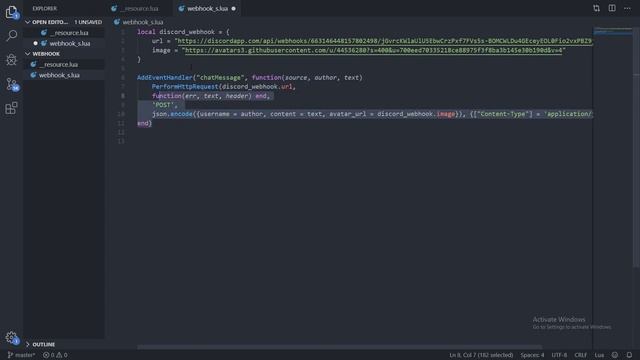Open the Search view icon
The width and height of the screenshot is (640, 360).
click(11, 36)
